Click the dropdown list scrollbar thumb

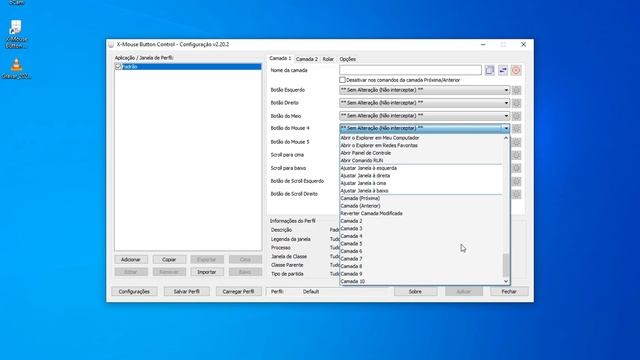pos(506,265)
